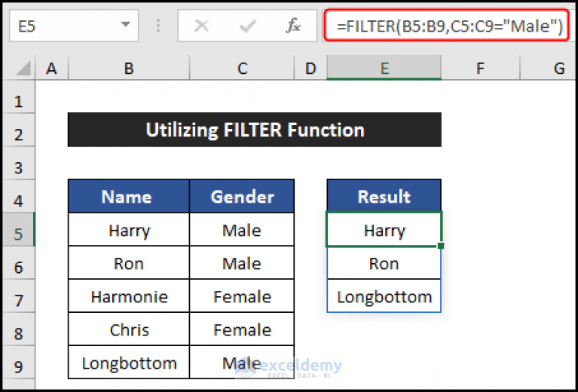
Task: Click the 'Result' header cell
Action: click(x=384, y=196)
